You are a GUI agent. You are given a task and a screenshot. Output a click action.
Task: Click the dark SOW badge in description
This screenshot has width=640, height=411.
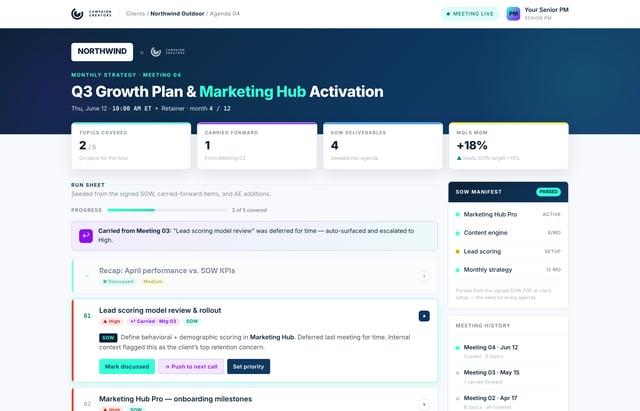[108, 338]
